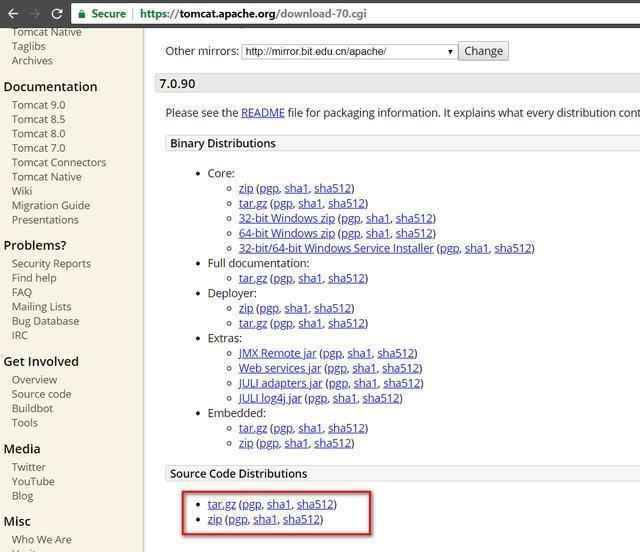This screenshot has height=552, width=640.
Task: Download the JMX Remote jar
Action: click(x=277, y=353)
